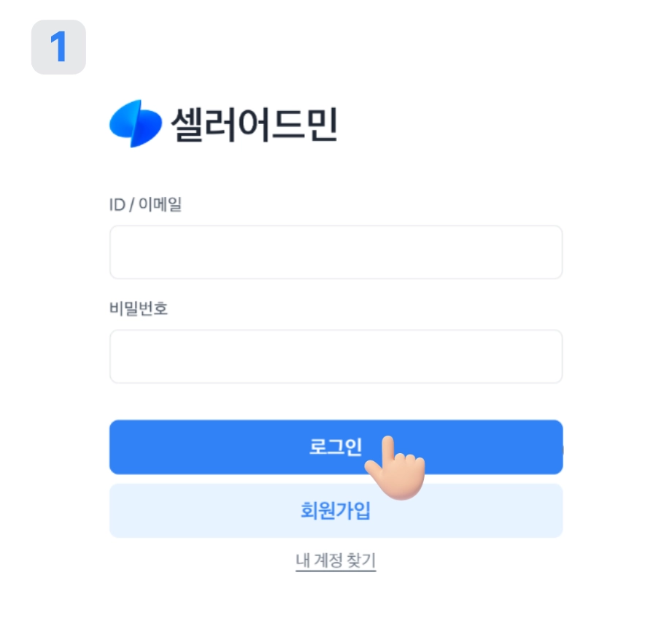Image resolution: width=672 pixels, height=618 pixels.
Task: Find your account via the underlined link
Action: pyautogui.click(x=336, y=561)
